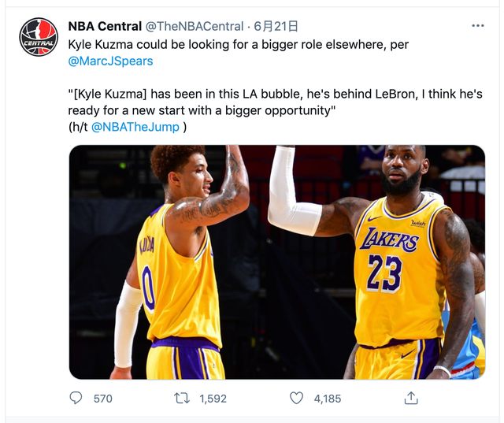Click the quoted "LA bubble" paragraph text
This screenshot has height=423, width=504.
(x=276, y=102)
